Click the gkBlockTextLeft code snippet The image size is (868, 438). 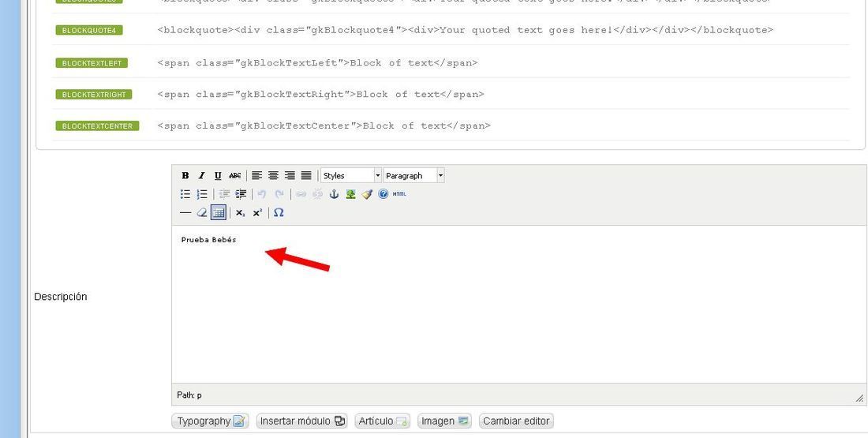317,63
